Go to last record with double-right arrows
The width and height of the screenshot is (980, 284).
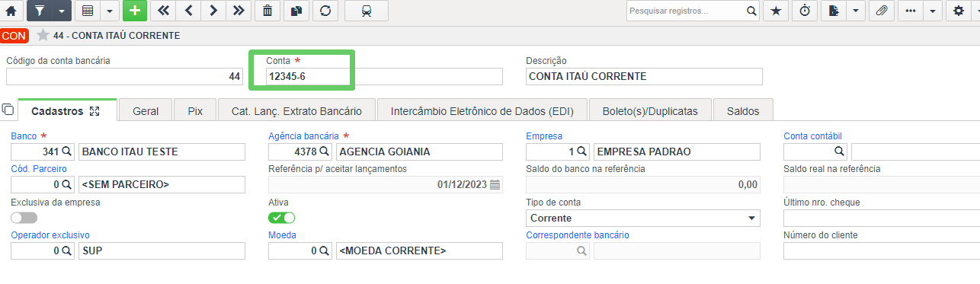[x=239, y=11]
